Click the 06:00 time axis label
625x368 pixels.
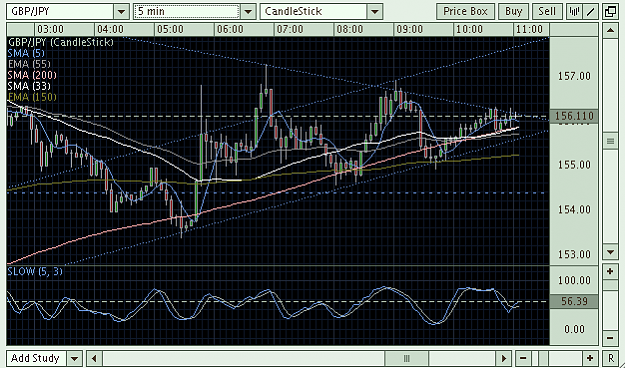[x=230, y=30]
